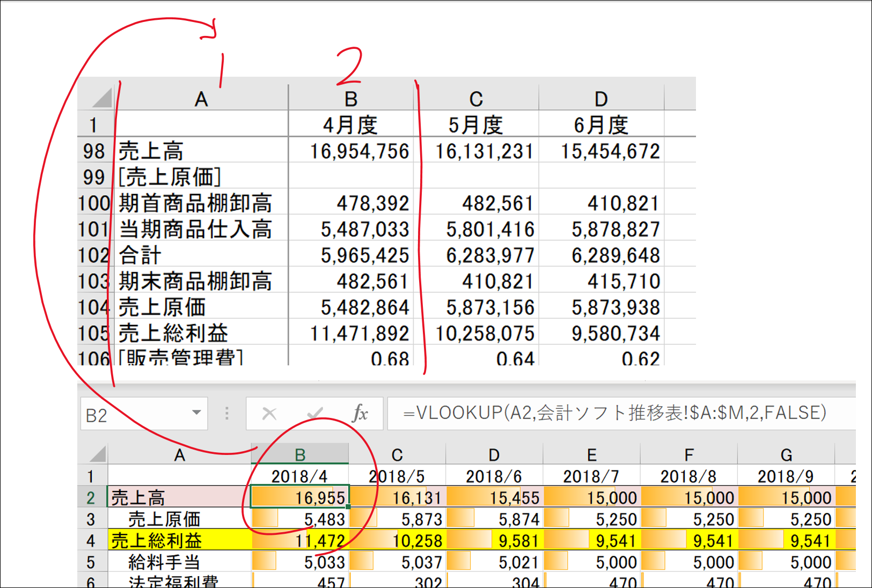872x588 pixels.
Task: Select column A header in upper sheet
Action: click(201, 99)
